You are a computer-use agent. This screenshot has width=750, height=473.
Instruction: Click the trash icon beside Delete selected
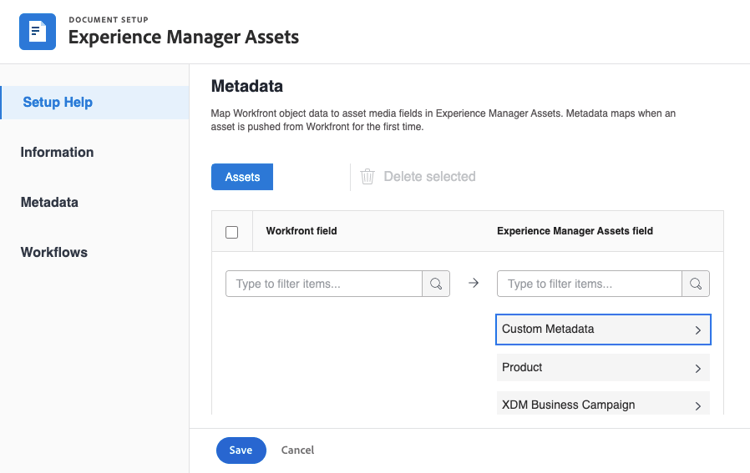[x=367, y=176]
